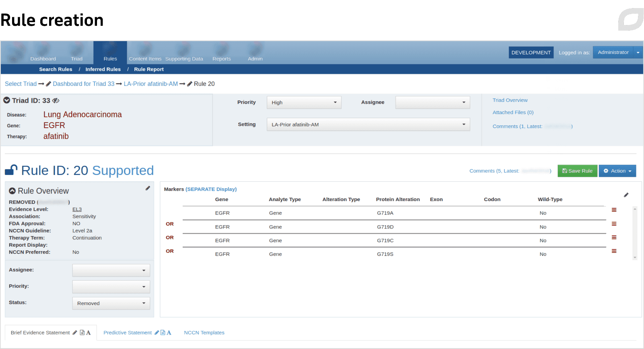Image resolution: width=644 pixels, height=349 pixels.
Task: Click pencil icon before Rule 20 breadcrumb
Action: coord(190,84)
